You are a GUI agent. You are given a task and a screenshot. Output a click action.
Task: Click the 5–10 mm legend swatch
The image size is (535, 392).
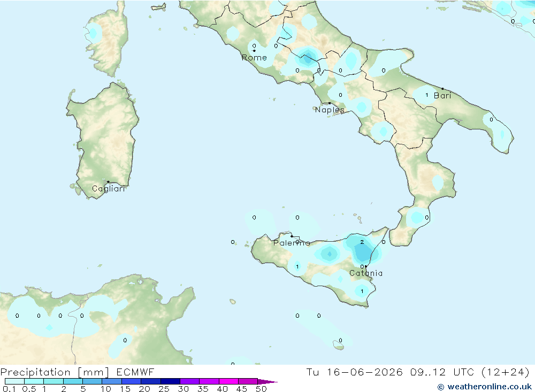pos(93,381)
